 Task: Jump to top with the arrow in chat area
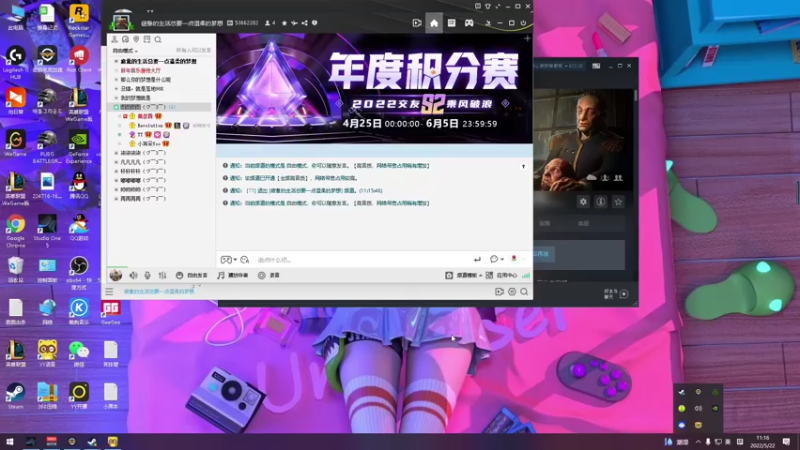point(523,166)
